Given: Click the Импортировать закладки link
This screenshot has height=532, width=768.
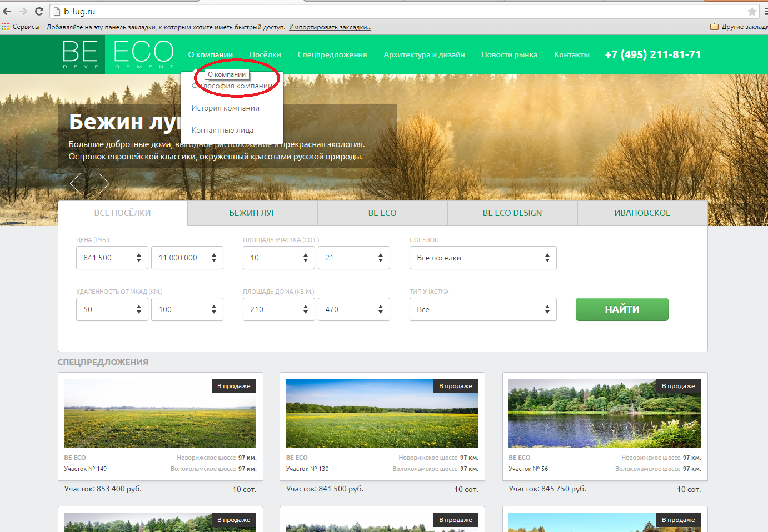Looking at the screenshot, I should click(330, 27).
